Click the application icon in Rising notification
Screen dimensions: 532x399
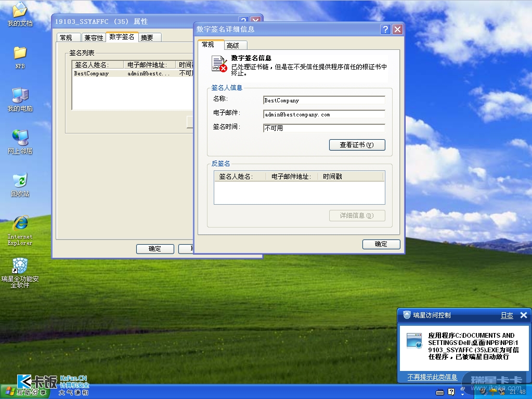[414, 341]
